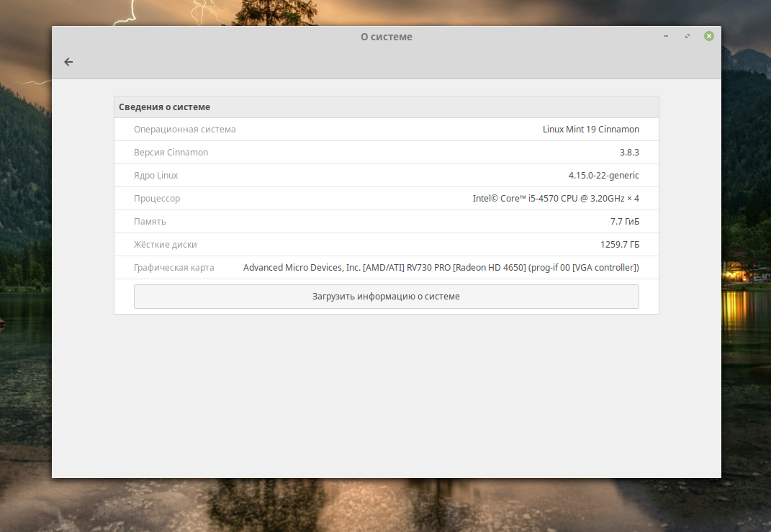Select the 'Версия Cinnamon' label
Viewport: 771px width, 532px height.
(x=171, y=153)
